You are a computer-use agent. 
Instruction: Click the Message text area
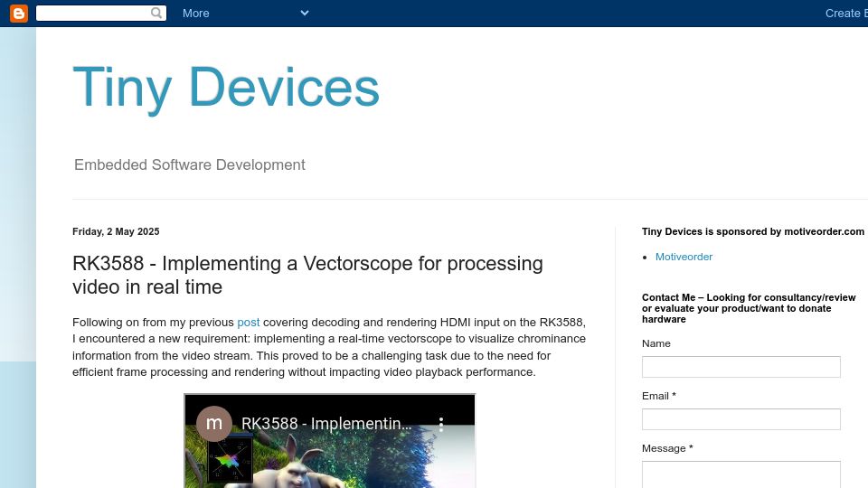click(741, 474)
